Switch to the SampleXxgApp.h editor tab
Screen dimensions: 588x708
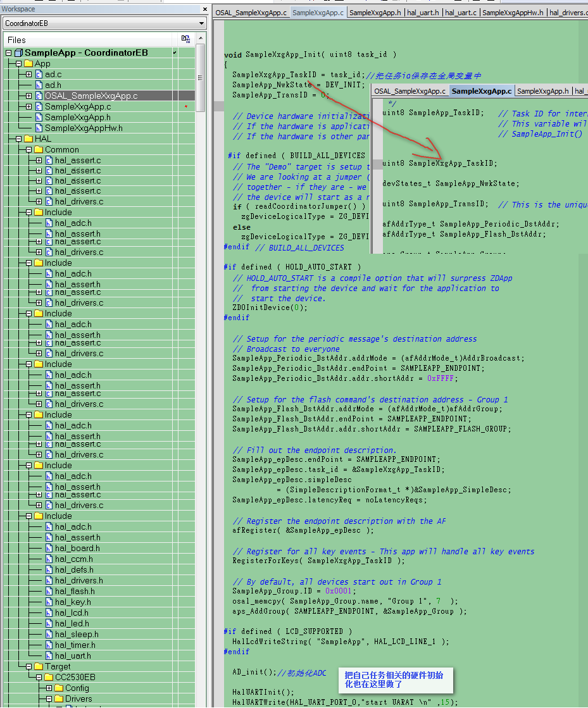tap(375, 13)
